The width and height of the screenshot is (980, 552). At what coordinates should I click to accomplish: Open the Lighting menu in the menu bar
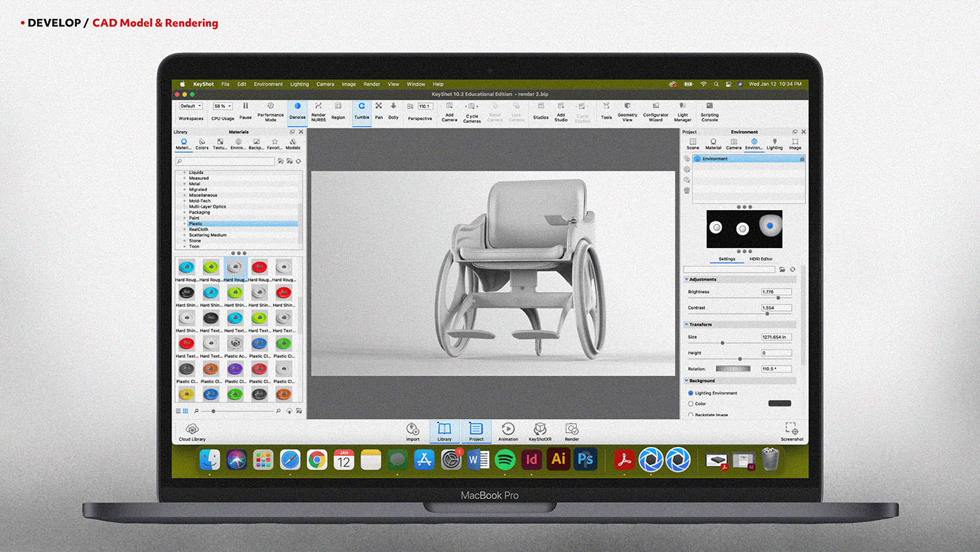pyautogui.click(x=299, y=83)
